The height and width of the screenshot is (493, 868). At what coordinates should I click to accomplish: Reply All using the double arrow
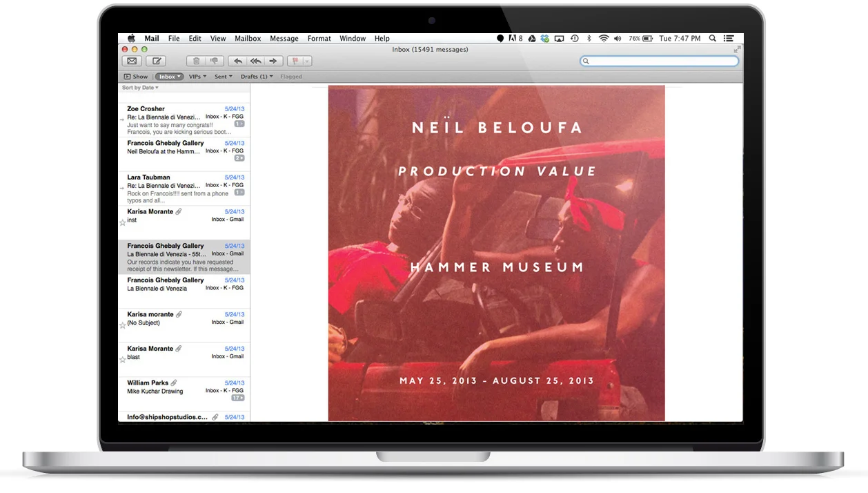[x=255, y=61]
